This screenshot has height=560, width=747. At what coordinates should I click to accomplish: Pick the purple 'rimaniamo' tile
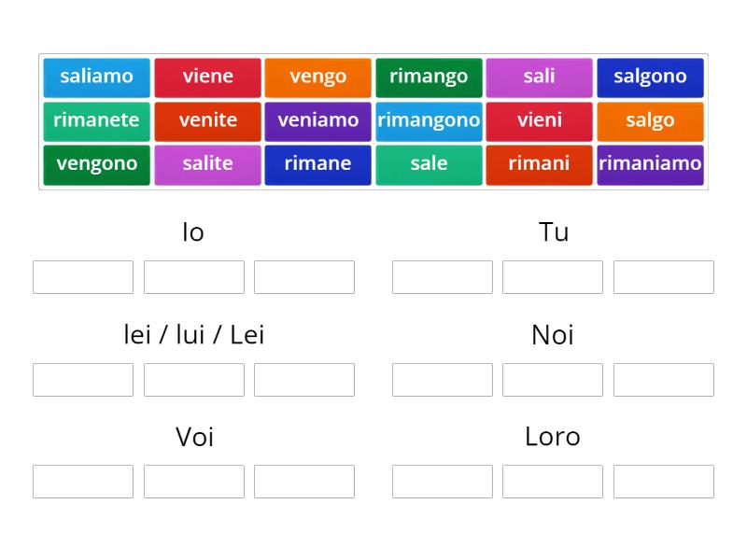coord(650,165)
